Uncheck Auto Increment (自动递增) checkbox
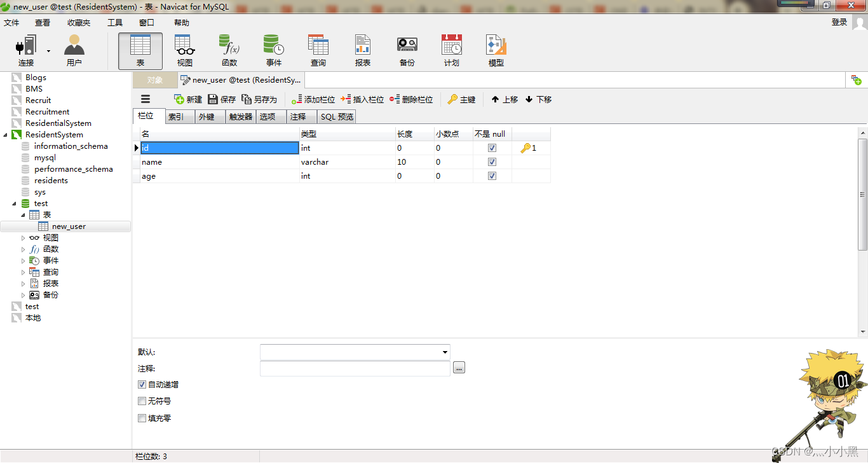 [x=142, y=384]
